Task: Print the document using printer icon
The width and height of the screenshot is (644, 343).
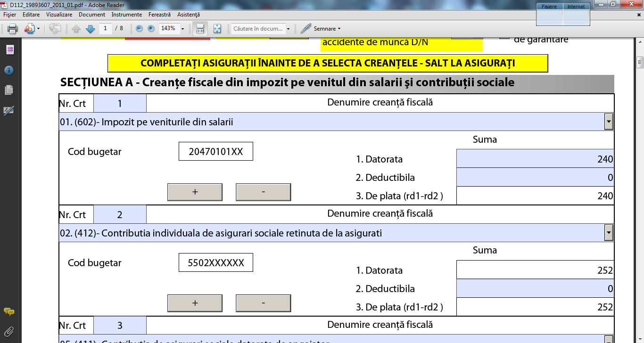Action: 13,29
